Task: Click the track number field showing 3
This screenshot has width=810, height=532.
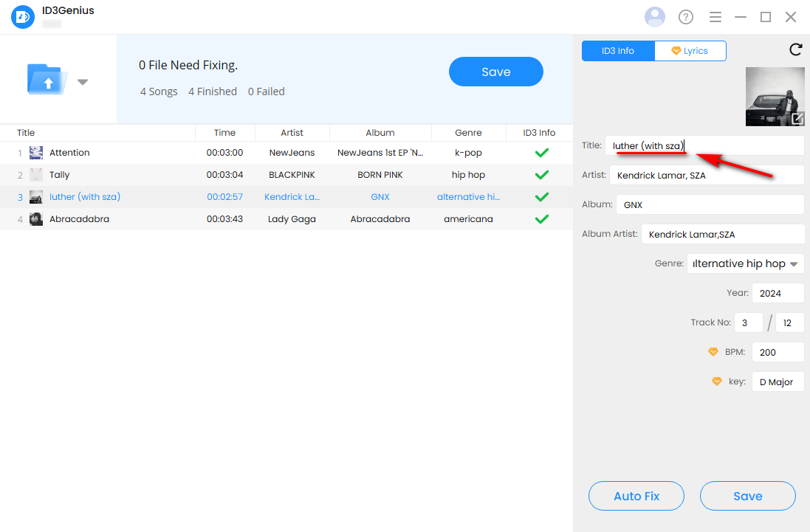Action: coord(749,322)
